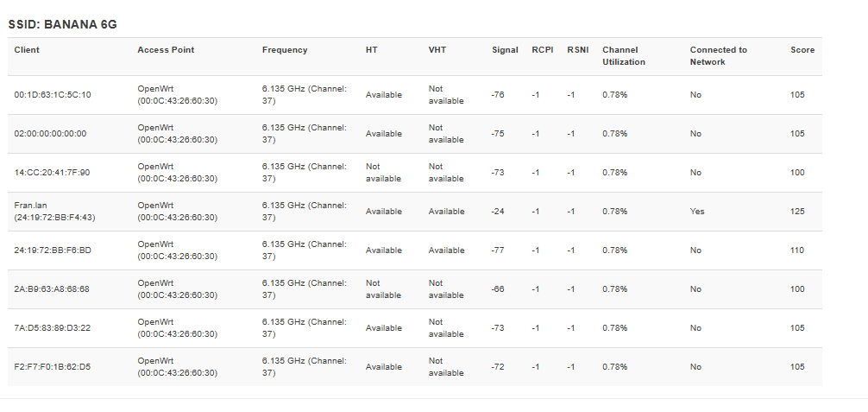Click the Client column header
Screen dimensions: 868x412
point(27,50)
